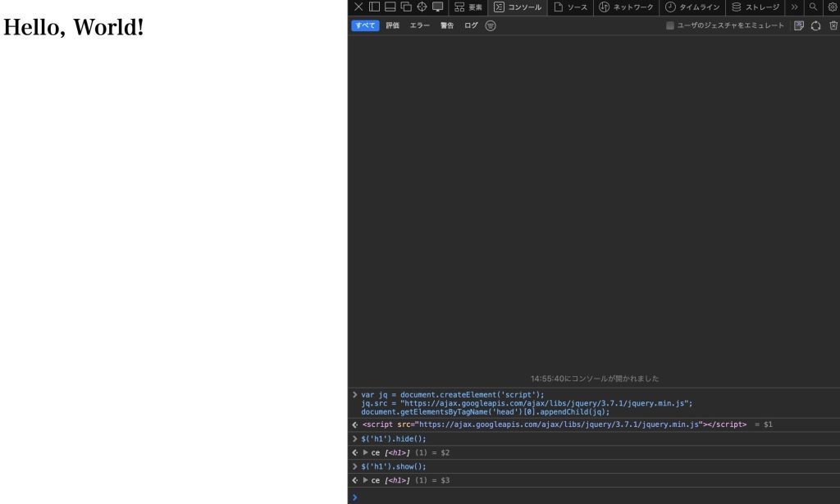840x504 pixels.
Task: Expand the $2 result ce [<h1>] triangle
Action: click(x=365, y=452)
